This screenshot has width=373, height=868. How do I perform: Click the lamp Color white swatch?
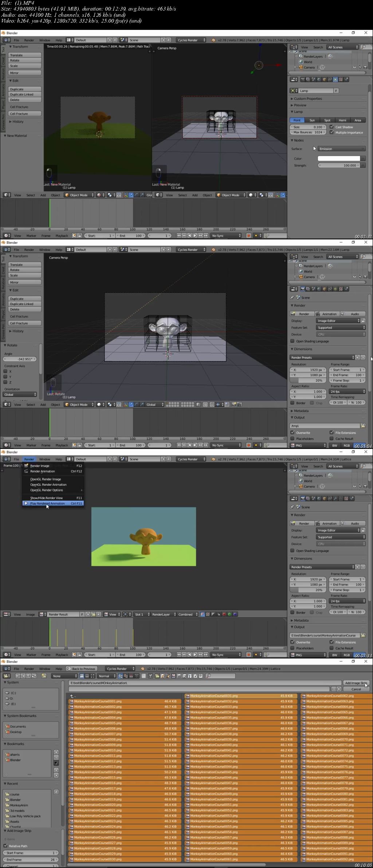(x=339, y=159)
